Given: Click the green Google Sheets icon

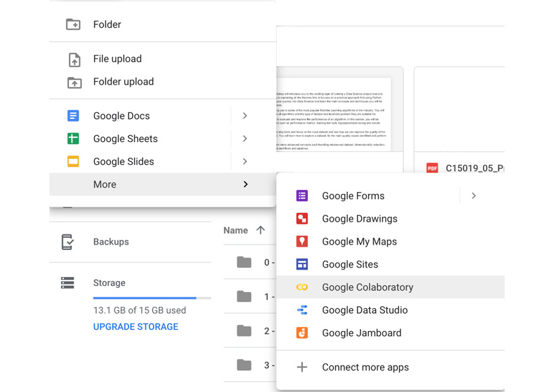Looking at the screenshot, I should (73, 139).
